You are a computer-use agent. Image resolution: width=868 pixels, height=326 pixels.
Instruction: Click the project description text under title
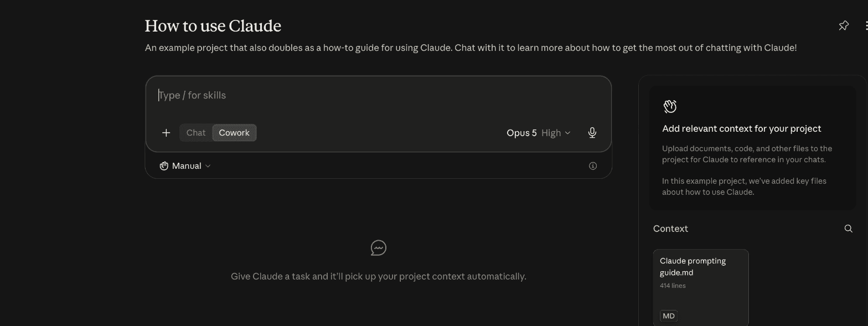point(471,48)
